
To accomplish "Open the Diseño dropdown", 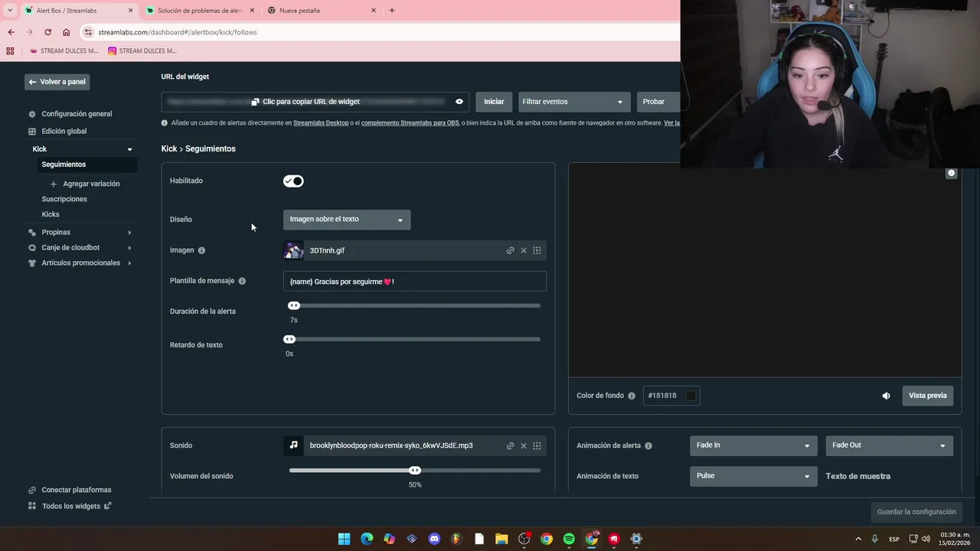I will tap(347, 220).
